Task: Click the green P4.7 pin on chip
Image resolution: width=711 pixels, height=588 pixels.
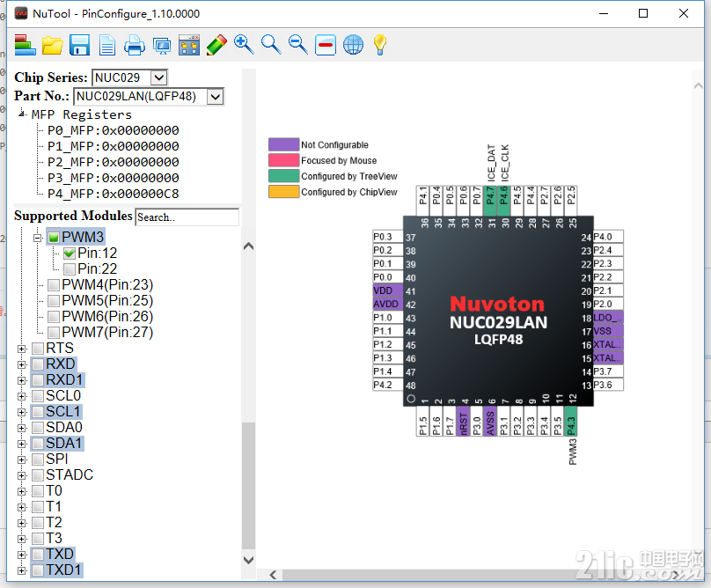Action: (490, 201)
